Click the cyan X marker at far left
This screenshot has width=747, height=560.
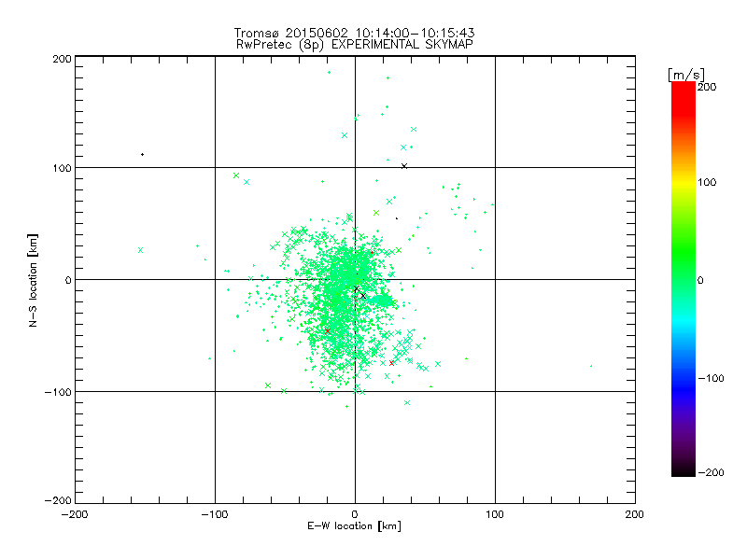click(x=141, y=250)
